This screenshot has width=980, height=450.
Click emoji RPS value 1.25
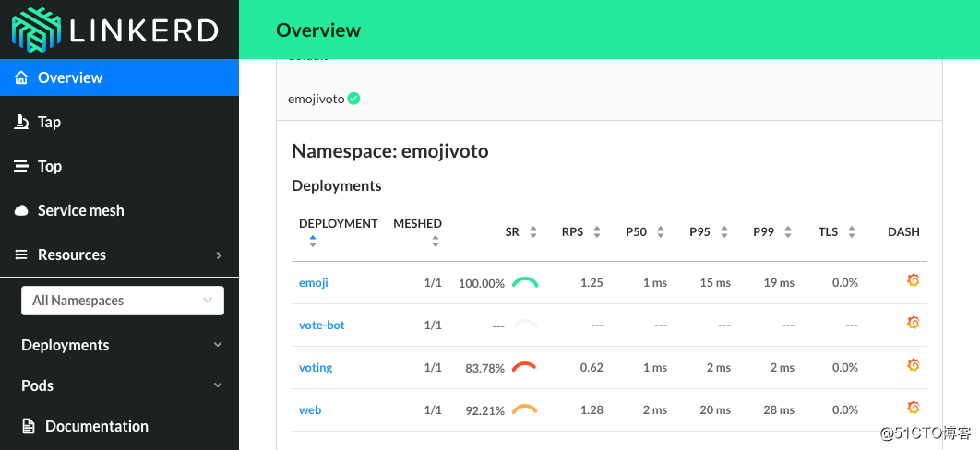point(592,283)
